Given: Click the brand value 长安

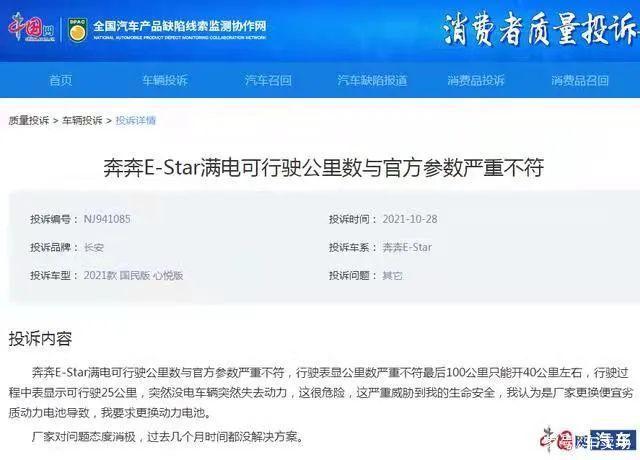Looking at the screenshot, I should click(93, 247).
